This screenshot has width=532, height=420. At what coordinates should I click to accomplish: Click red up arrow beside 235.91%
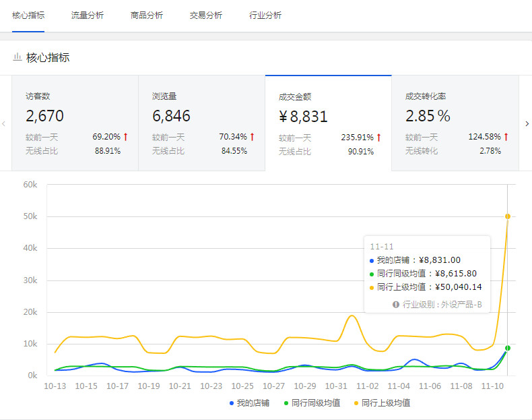[378, 138]
